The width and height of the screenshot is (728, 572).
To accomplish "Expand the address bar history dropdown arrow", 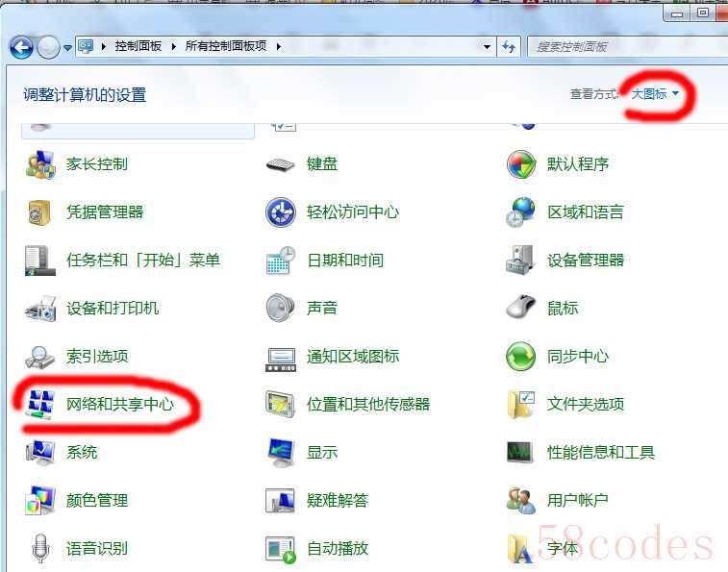I will coord(487,46).
